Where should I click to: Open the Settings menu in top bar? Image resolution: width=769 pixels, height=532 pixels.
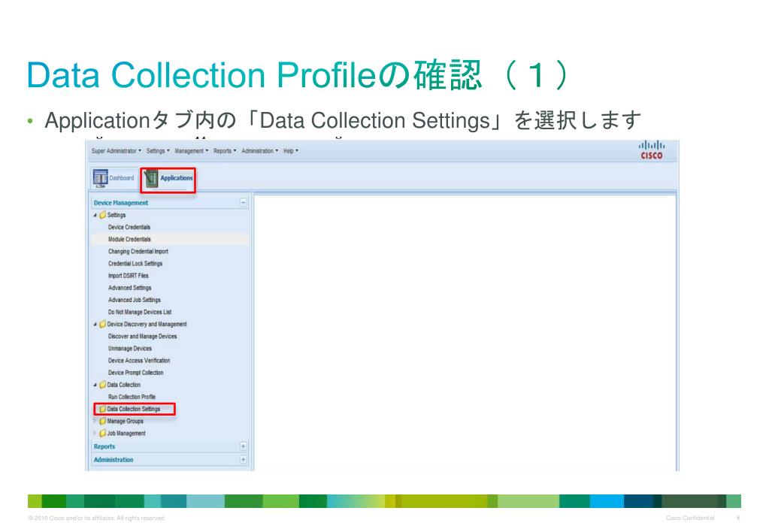pyautogui.click(x=158, y=151)
